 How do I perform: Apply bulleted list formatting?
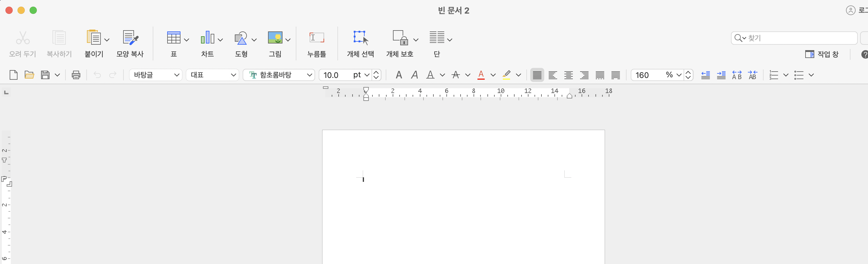(x=799, y=75)
